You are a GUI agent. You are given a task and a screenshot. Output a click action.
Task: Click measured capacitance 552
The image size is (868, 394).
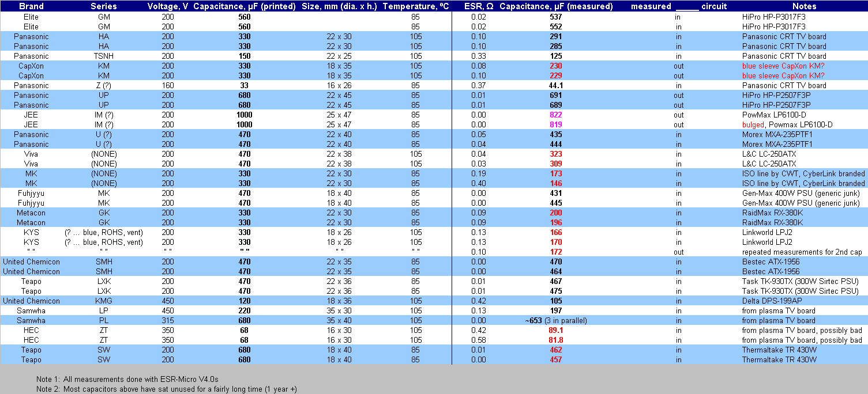[556, 26]
